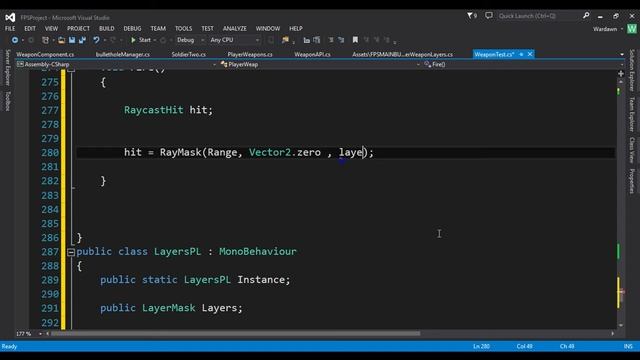Image resolution: width=640 pixels, height=360 pixels.
Task: Switch to the bulletholeManager.cs tab
Action: coord(123,54)
